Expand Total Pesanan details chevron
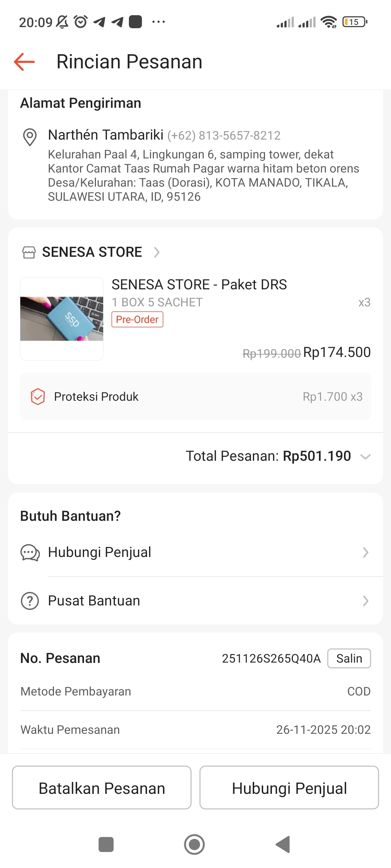 coord(366,456)
